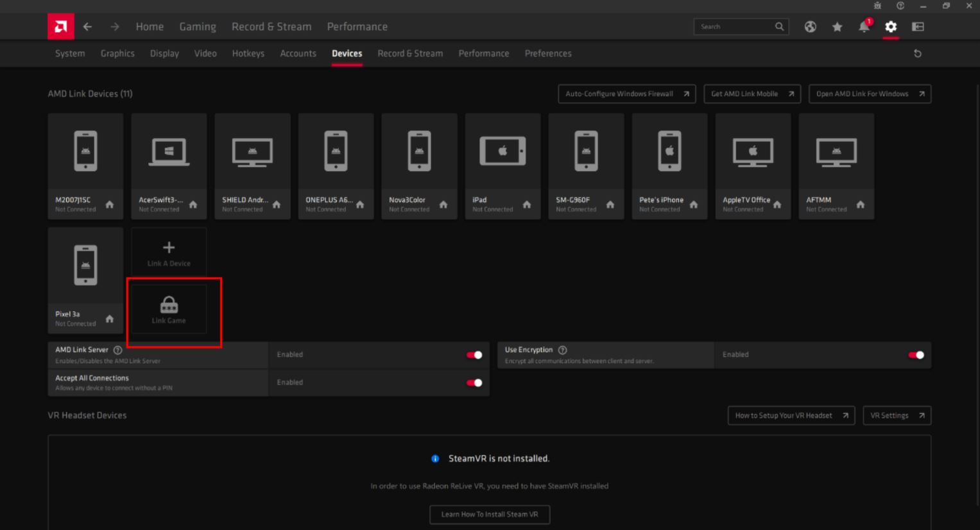Open top Performance menu
Image resolution: width=980 pixels, height=530 pixels.
(x=357, y=27)
